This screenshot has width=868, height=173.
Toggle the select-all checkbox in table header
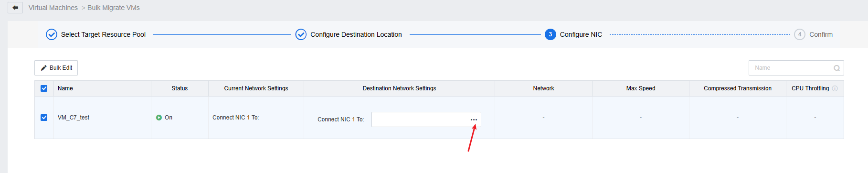(44, 88)
